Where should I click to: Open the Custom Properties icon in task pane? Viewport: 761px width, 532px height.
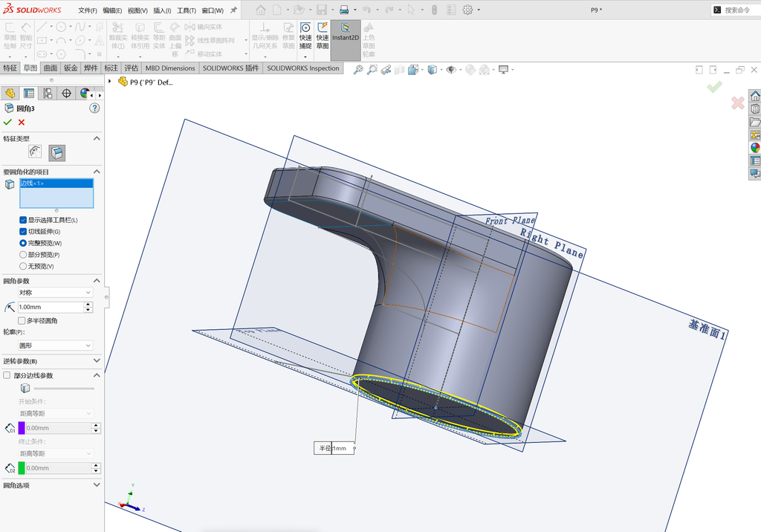(755, 160)
